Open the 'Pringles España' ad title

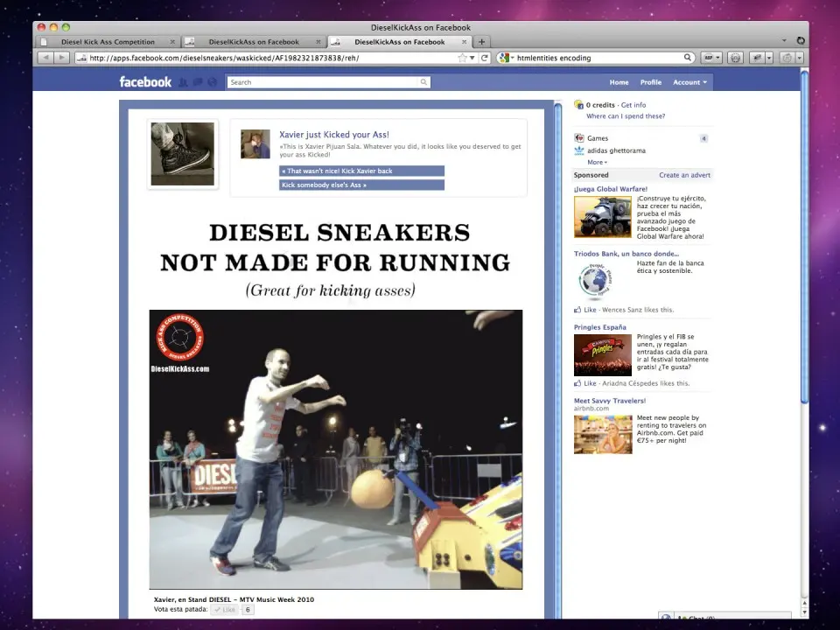pos(600,327)
